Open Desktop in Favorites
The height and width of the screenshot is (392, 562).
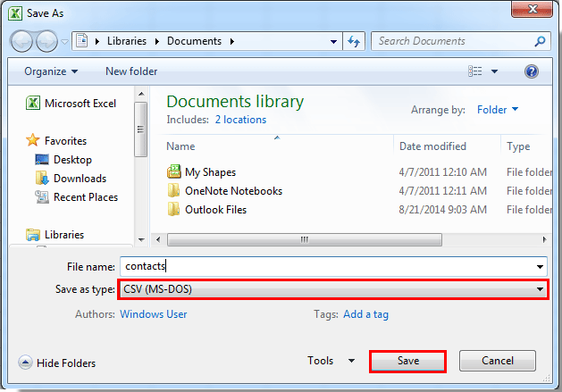72,160
